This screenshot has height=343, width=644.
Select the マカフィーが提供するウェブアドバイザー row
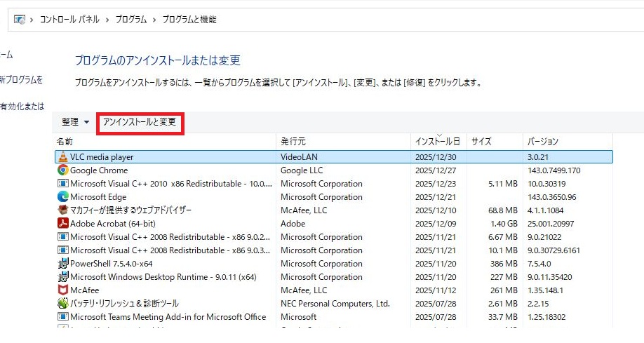[x=130, y=210]
